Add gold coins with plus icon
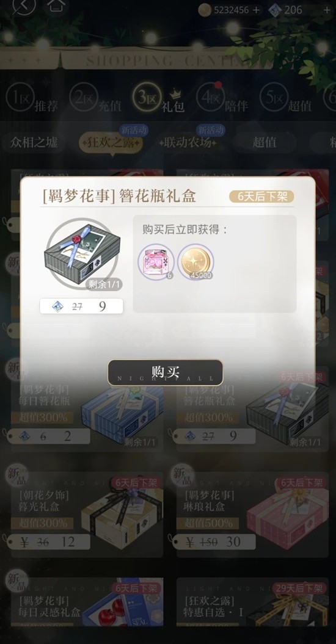Screen dimensions: 336x644 coord(256,10)
